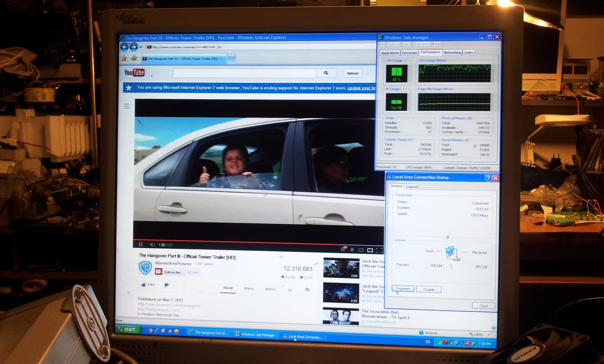
Task: Open a new blank browser tab
Action: click(x=231, y=59)
